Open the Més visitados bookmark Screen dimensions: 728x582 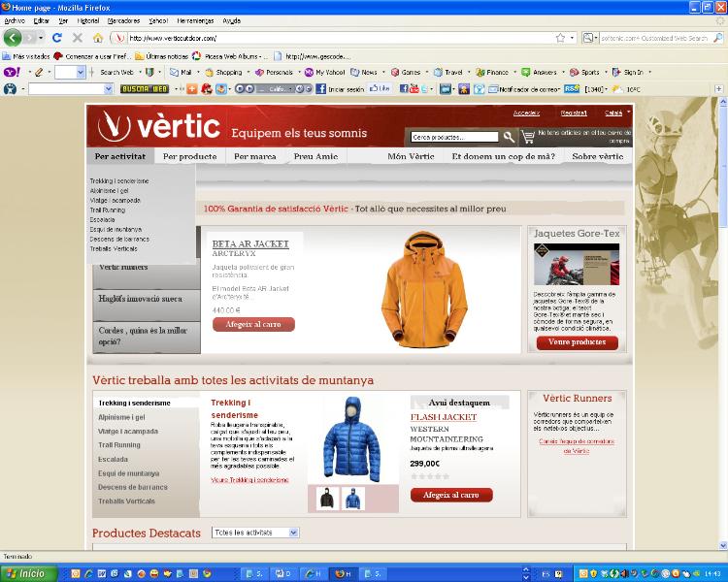click(x=26, y=56)
